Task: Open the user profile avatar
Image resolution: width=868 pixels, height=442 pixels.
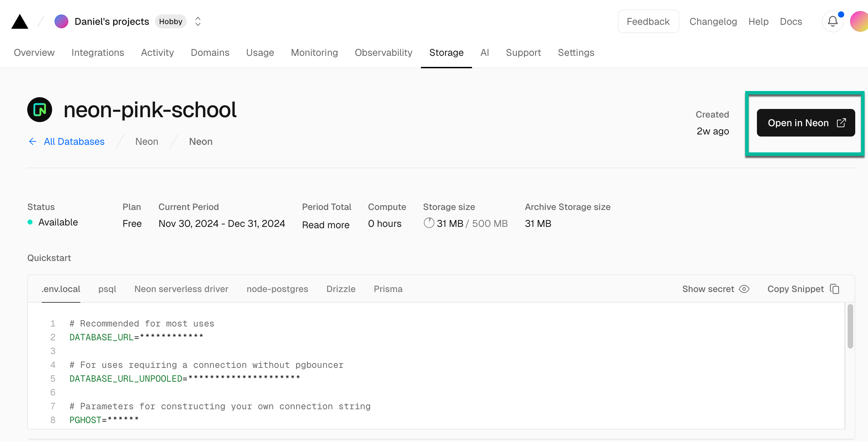Action: [x=859, y=21]
